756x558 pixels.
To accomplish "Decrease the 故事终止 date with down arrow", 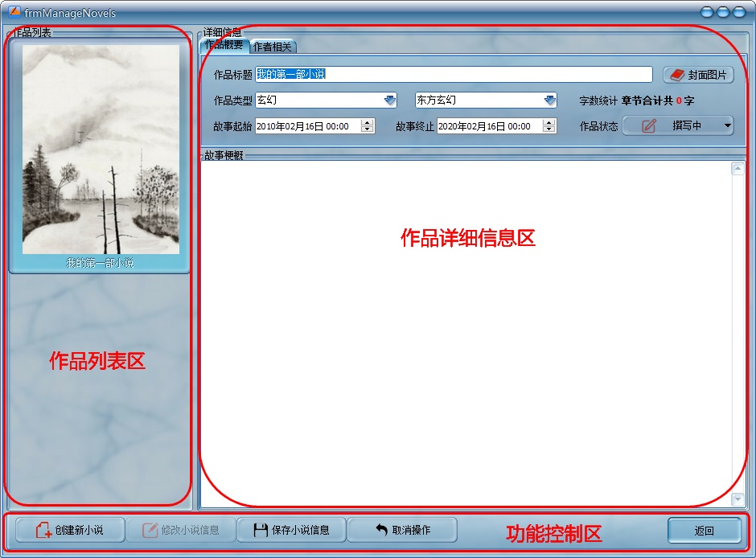I will 549,129.
